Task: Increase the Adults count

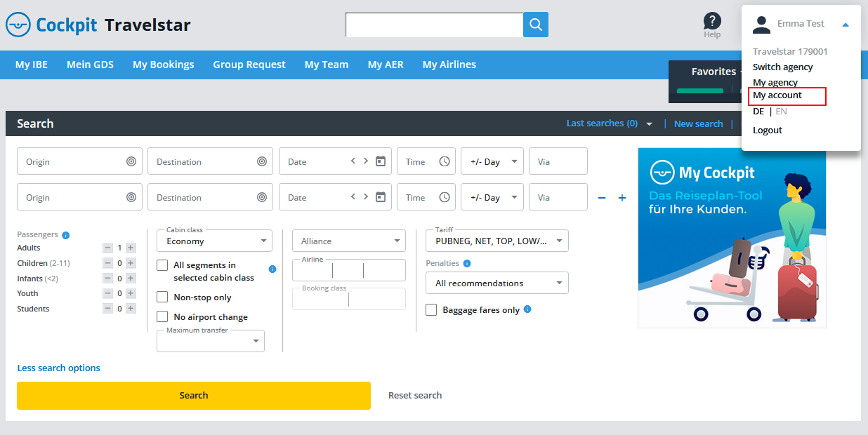Action: coord(131,248)
